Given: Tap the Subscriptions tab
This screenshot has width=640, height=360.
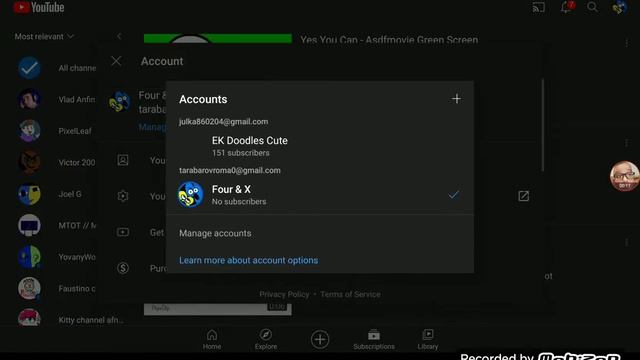Looking at the screenshot, I should pos(374,340).
